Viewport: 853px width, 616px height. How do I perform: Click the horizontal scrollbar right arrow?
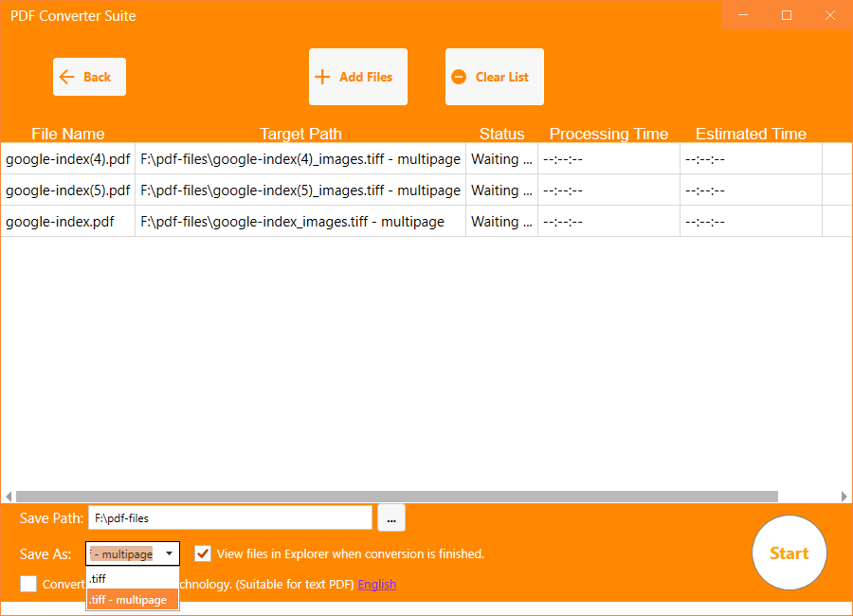click(844, 496)
